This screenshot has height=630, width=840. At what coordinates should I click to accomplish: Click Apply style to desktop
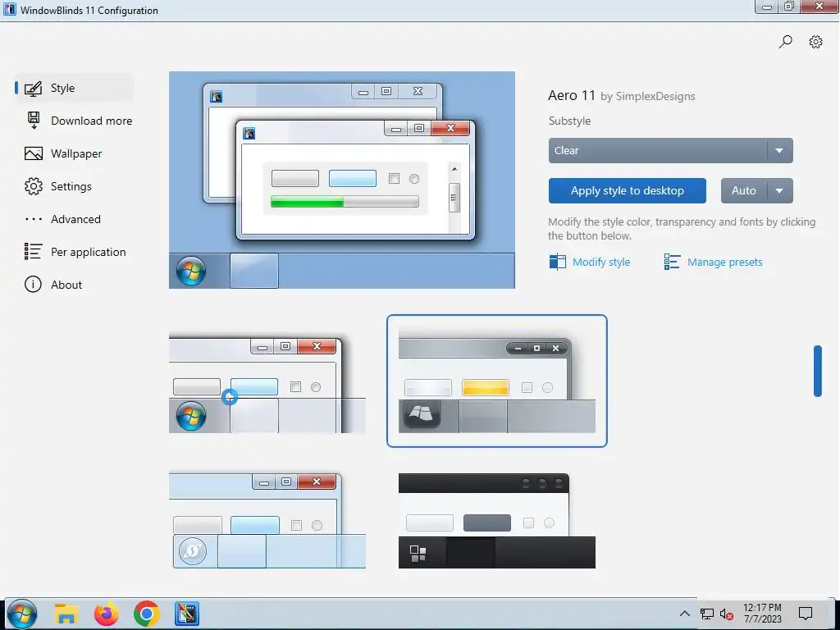coord(628,190)
